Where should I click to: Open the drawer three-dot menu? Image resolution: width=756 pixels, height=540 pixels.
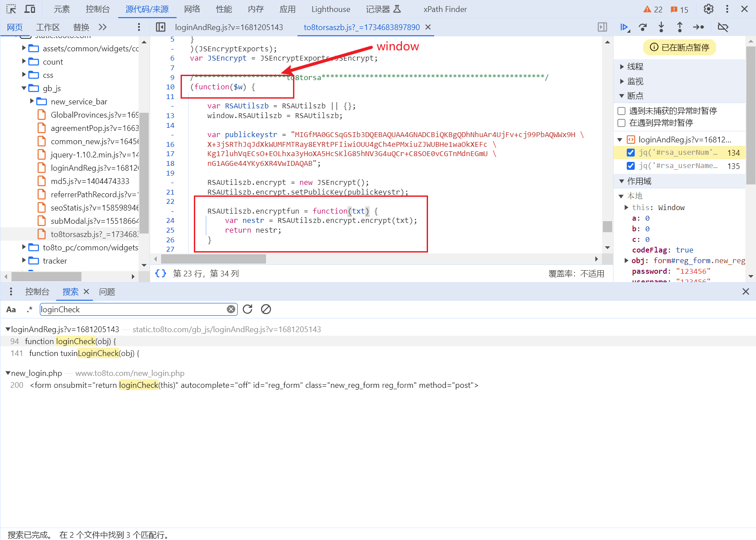click(x=11, y=291)
